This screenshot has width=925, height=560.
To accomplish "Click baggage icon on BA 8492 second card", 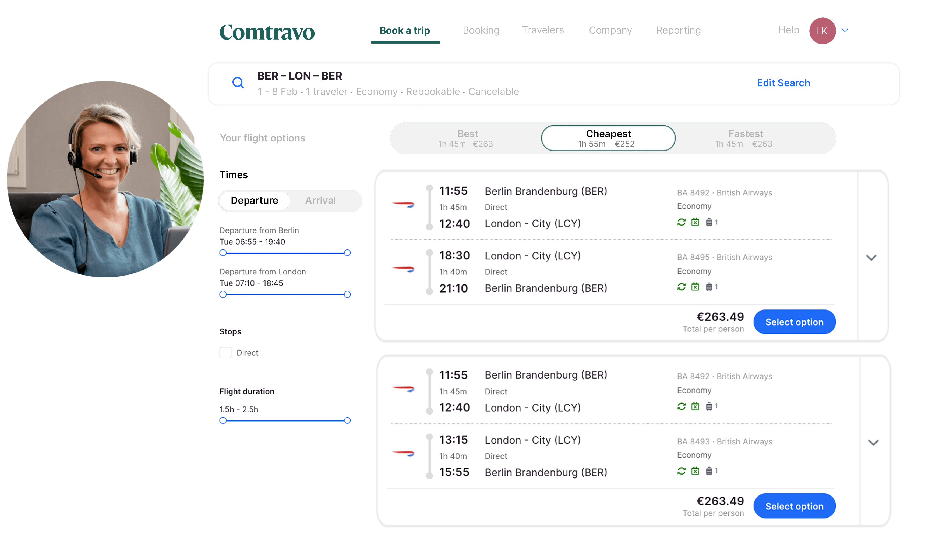I will (x=709, y=406).
